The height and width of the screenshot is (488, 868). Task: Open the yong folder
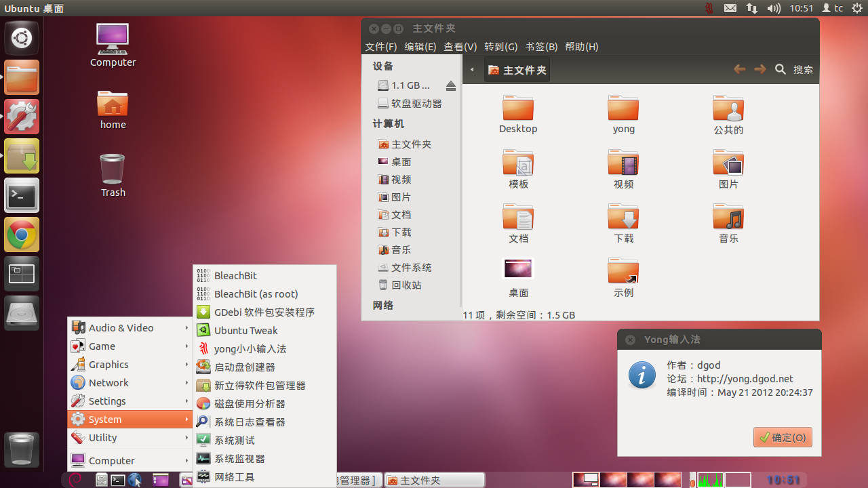point(624,115)
